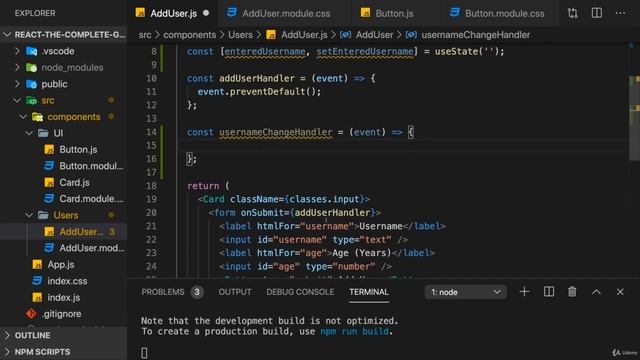Create a new terminal with plus icon
The width and height of the screenshot is (640, 360).
click(524, 292)
